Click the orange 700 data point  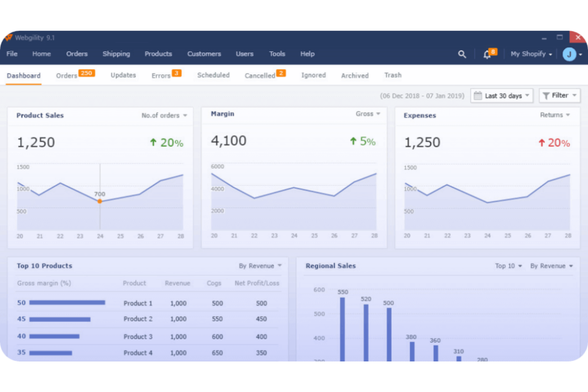(x=100, y=201)
